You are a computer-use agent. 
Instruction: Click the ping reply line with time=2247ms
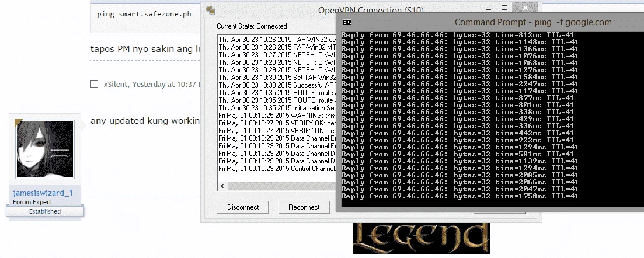click(460, 84)
